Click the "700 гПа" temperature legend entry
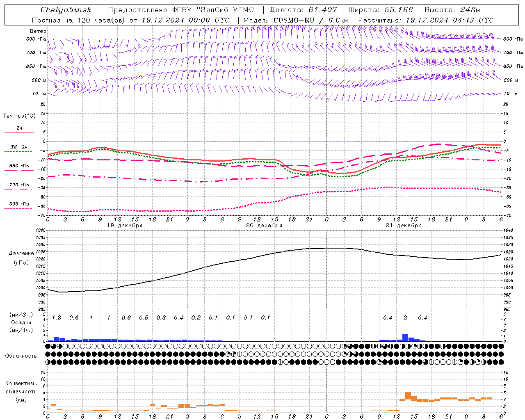 click(x=19, y=185)
